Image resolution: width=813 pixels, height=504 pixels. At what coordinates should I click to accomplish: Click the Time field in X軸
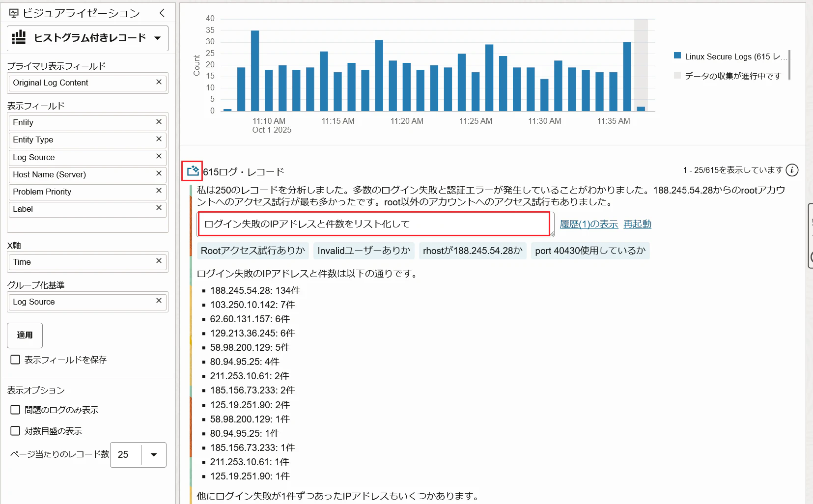coord(88,262)
